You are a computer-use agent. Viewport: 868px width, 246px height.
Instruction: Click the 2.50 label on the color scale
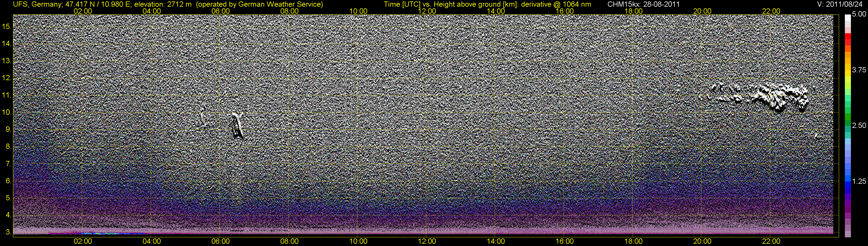tap(858, 126)
